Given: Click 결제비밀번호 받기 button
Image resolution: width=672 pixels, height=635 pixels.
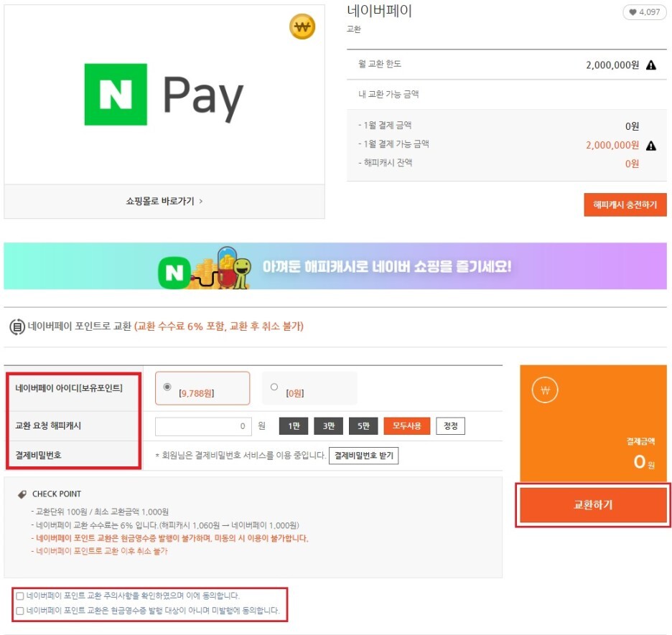Looking at the screenshot, I should [363, 456].
